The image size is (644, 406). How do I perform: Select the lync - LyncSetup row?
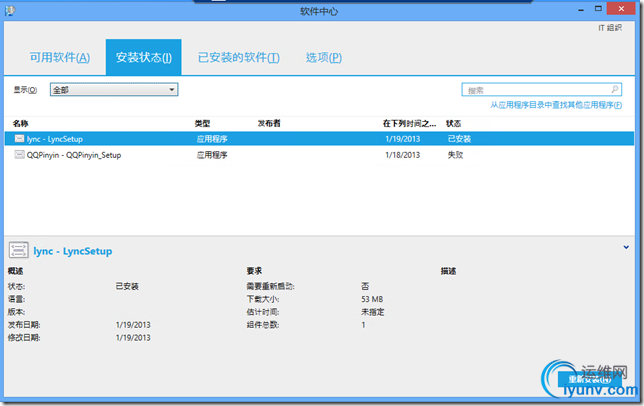(x=319, y=139)
